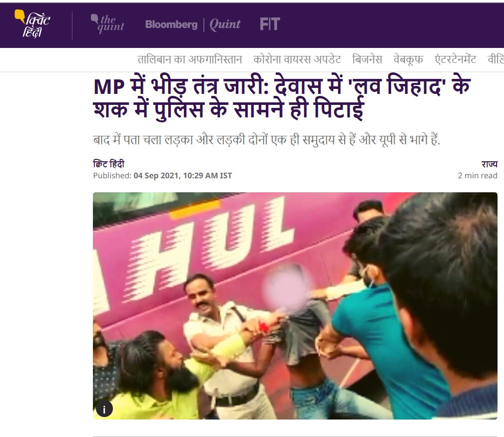Click the क्विंट हिंदी author byline
The width and height of the screenshot is (504, 437).
click(109, 164)
